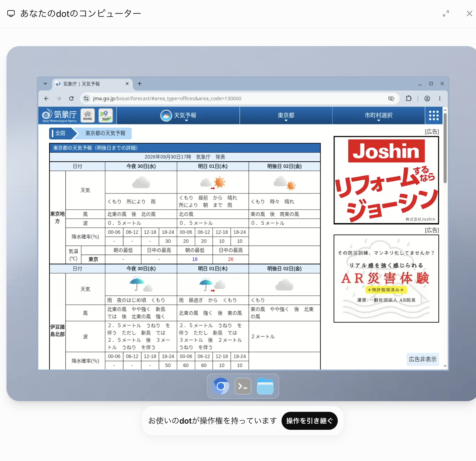Click the tracking protection eye icon
Viewport: 476px width, 461px height.
coord(391,98)
